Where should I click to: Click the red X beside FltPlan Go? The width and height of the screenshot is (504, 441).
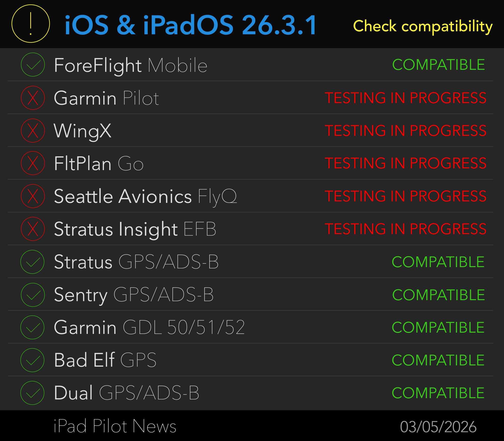pos(33,163)
